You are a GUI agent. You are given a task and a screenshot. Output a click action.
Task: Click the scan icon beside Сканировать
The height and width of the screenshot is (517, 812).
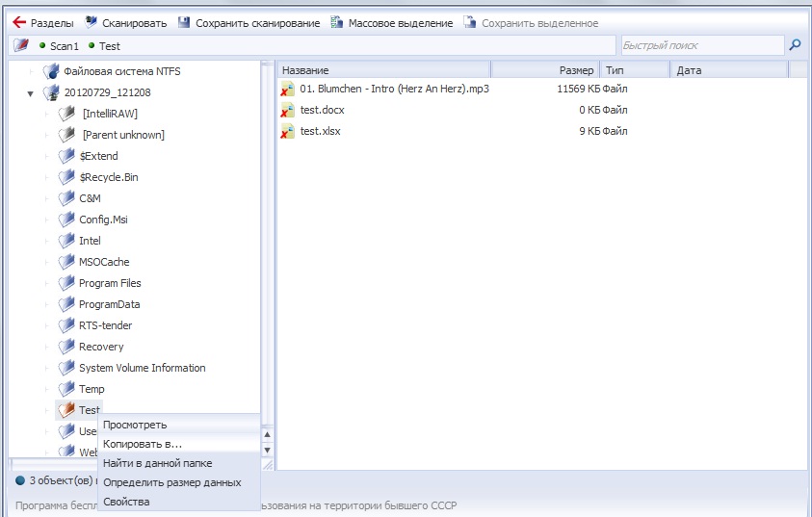tap(92, 22)
